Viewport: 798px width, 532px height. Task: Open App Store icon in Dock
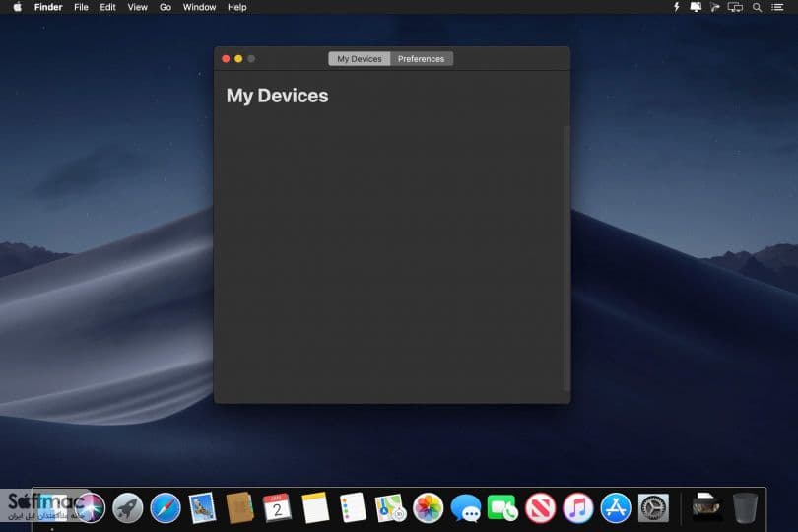pos(616,508)
